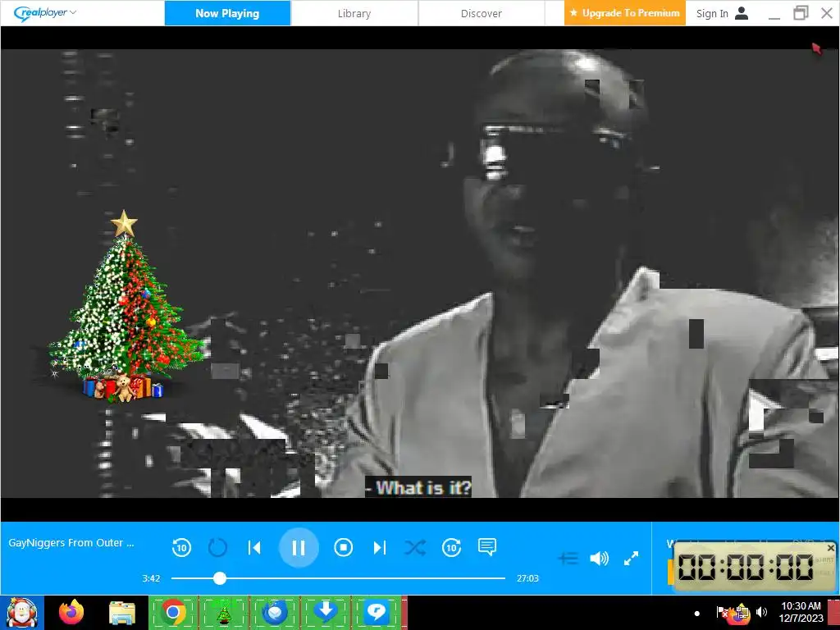Open the flag notification tray icon

(x=722, y=612)
